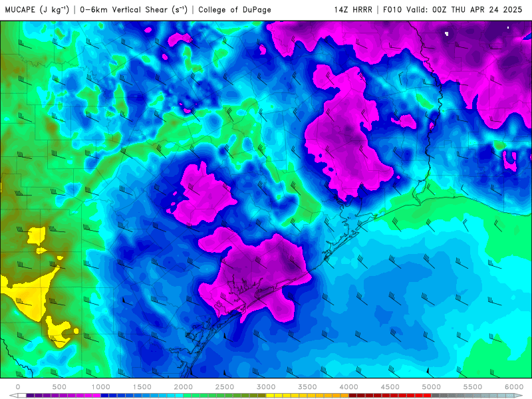The width and height of the screenshot is (532, 399).
Task: Click the 4000 label on the color scale
Action: pos(349,387)
